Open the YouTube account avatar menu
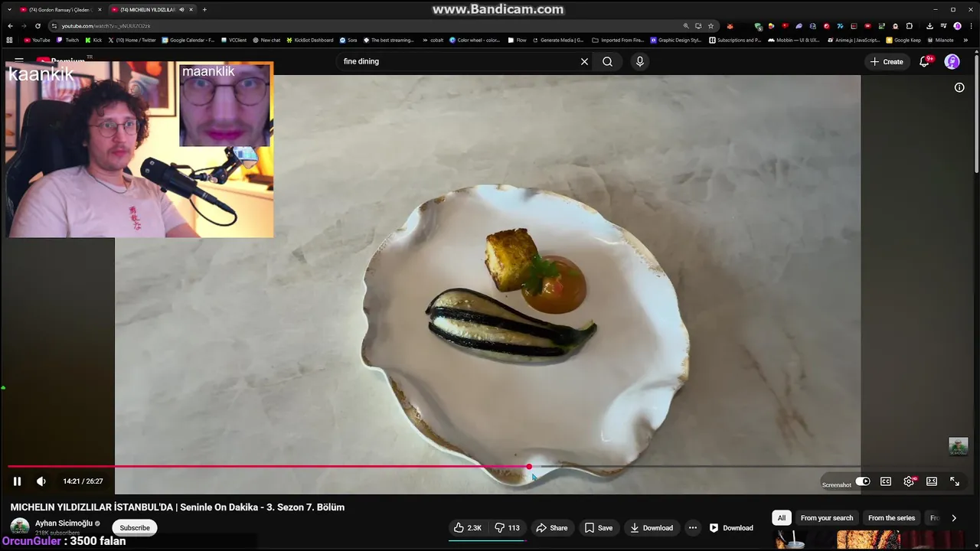 (952, 61)
